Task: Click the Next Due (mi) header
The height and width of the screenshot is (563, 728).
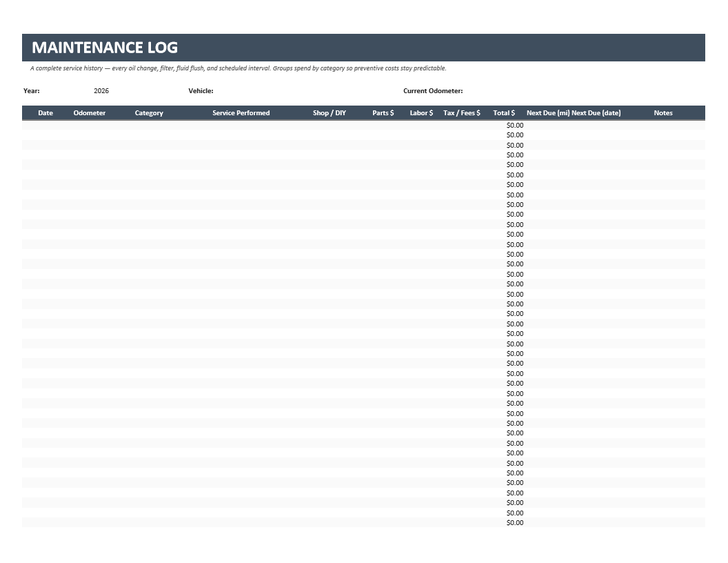Action: point(548,113)
